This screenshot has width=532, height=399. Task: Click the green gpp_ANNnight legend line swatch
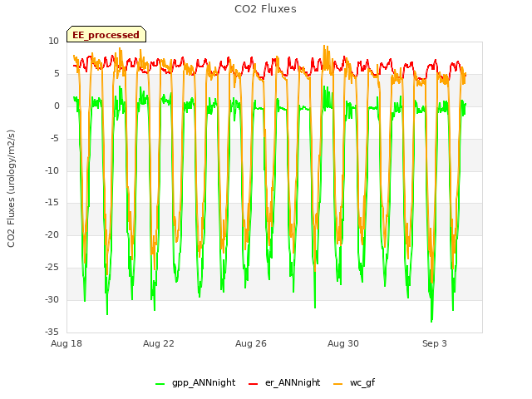(160, 384)
